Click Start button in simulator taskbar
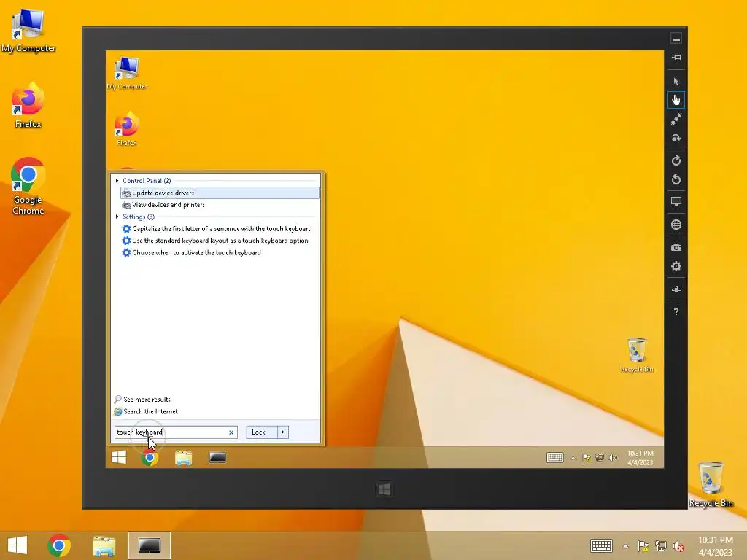 [x=119, y=458]
